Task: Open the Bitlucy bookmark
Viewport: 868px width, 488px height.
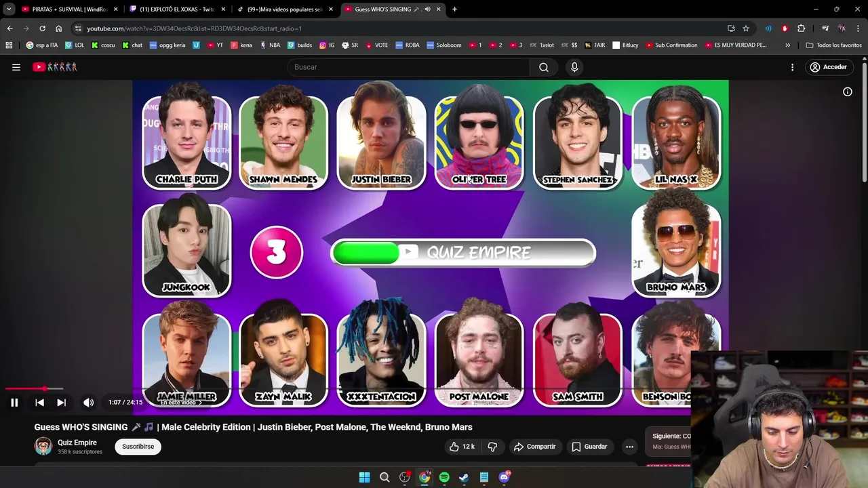Action: [x=625, y=45]
